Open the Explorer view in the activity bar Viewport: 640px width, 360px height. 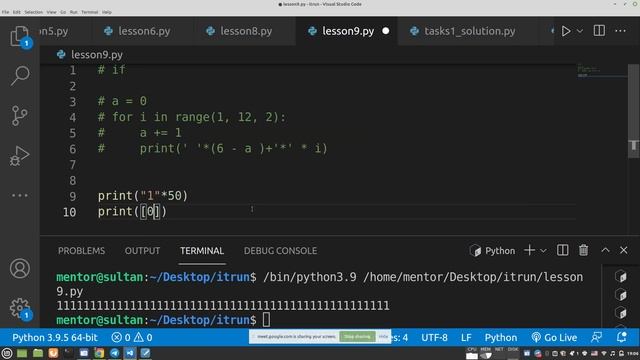(x=19, y=36)
